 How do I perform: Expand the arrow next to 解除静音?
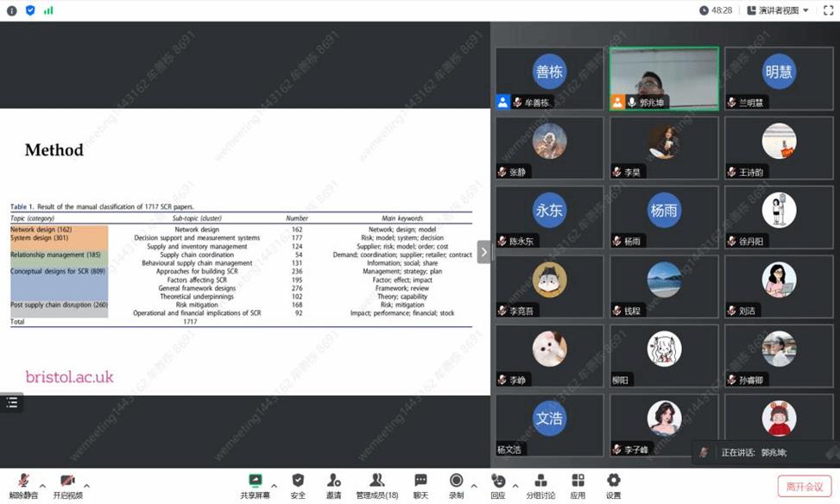[x=42, y=486]
